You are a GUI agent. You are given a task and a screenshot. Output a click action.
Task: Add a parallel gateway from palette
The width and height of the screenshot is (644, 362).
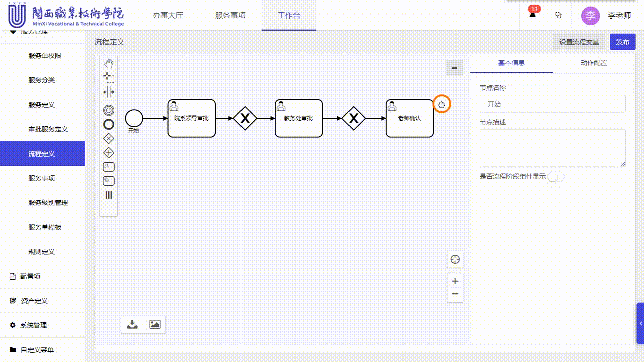coord(109,153)
